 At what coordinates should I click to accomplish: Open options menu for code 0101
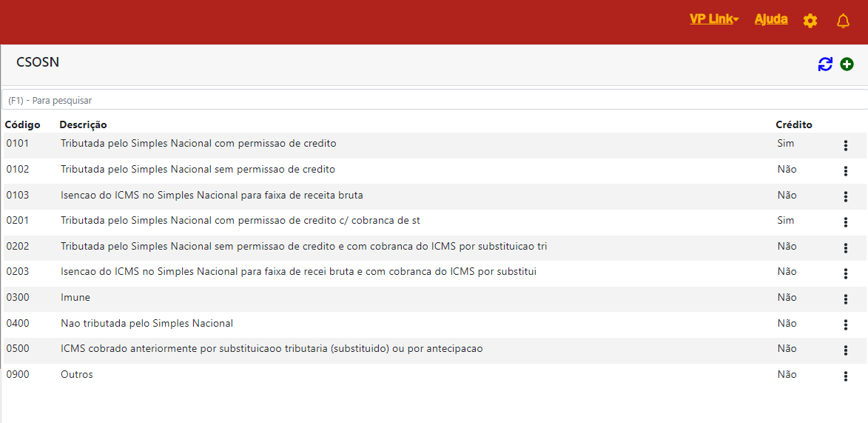pyautogui.click(x=845, y=146)
